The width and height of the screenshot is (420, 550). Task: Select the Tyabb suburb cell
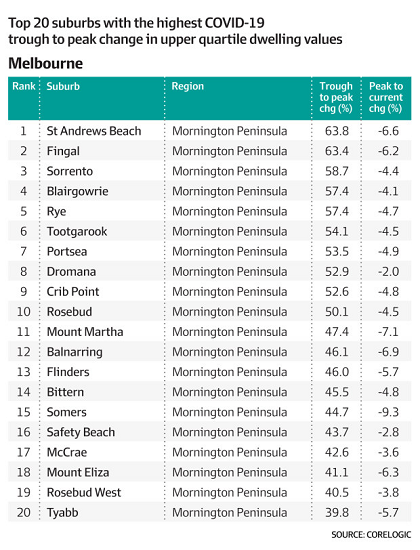pyautogui.click(x=62, y=513)
